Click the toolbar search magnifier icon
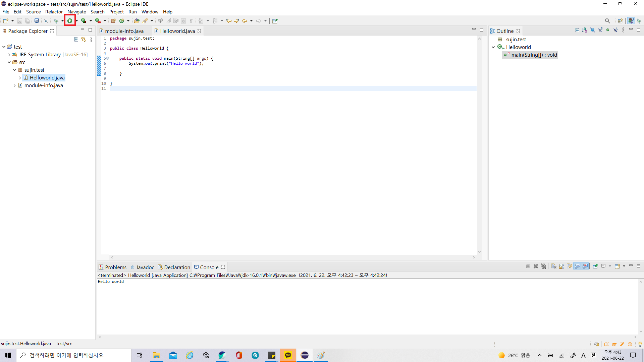644x362 pixels. pyautogui.click(x=607, y=21)
